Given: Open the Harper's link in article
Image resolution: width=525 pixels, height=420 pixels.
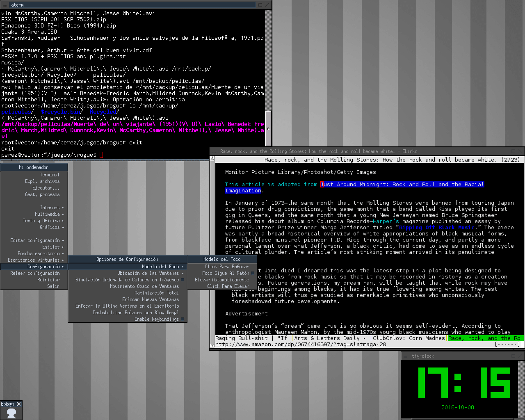Looking at the screenshot, I should point(386,221).
